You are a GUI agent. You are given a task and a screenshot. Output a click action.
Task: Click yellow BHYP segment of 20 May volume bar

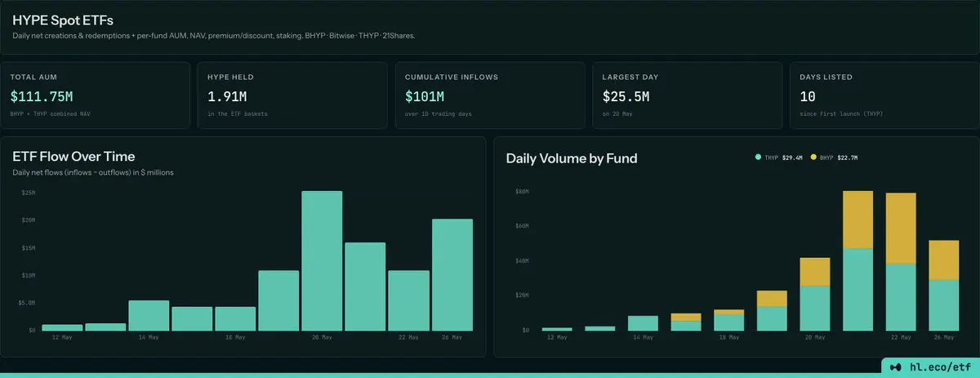click(x=814, y=272)
